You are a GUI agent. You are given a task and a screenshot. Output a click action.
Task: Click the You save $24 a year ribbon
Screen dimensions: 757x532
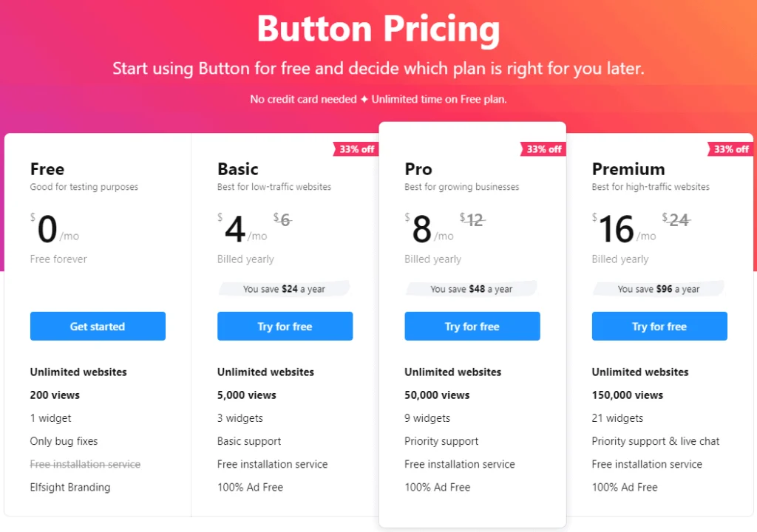284,289
